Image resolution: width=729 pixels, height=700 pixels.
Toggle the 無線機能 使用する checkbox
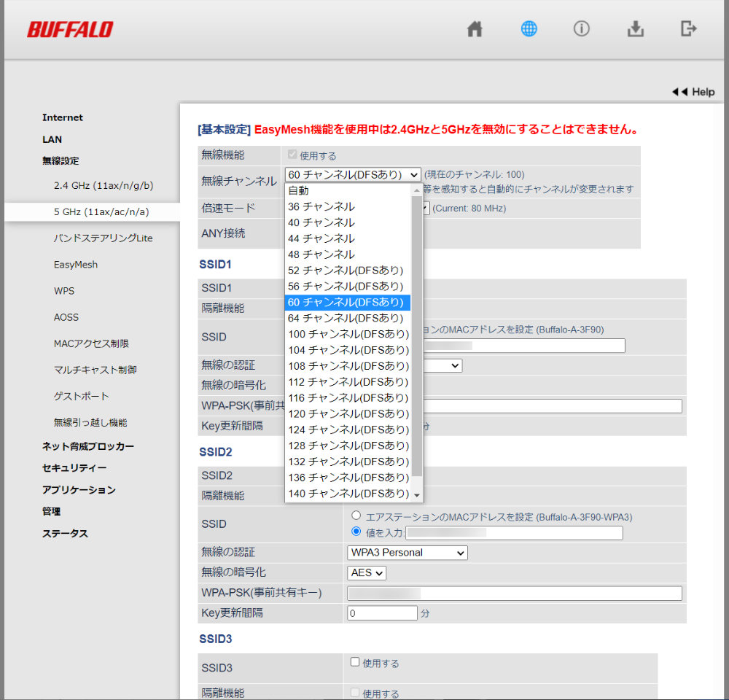[292, 155]
